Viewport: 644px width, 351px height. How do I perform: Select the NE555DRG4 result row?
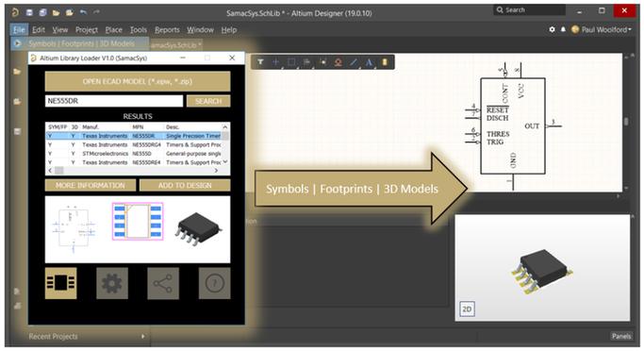(134, 144)
